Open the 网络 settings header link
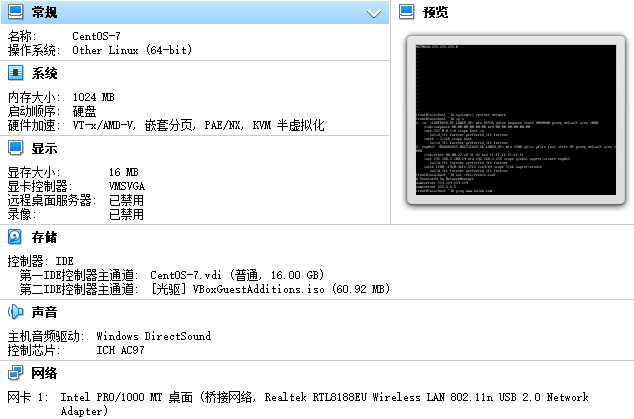 coord(44,373)
